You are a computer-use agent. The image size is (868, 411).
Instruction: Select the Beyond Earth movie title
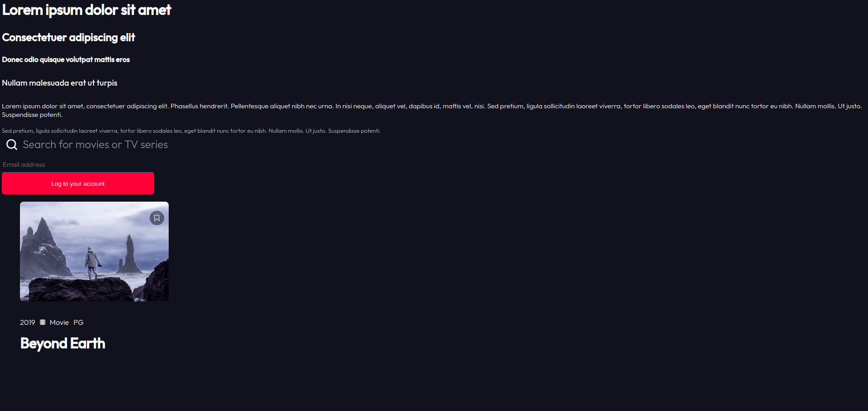pyautogui.click(x=63, y=343)
